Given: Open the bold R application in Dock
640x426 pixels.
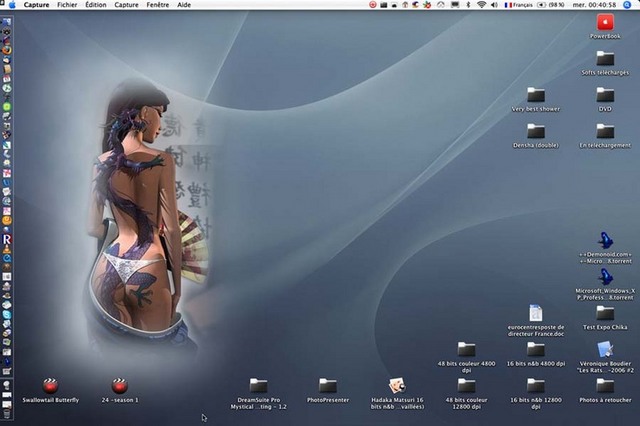Looking at the screenshot, I should [x=7, y=239].
